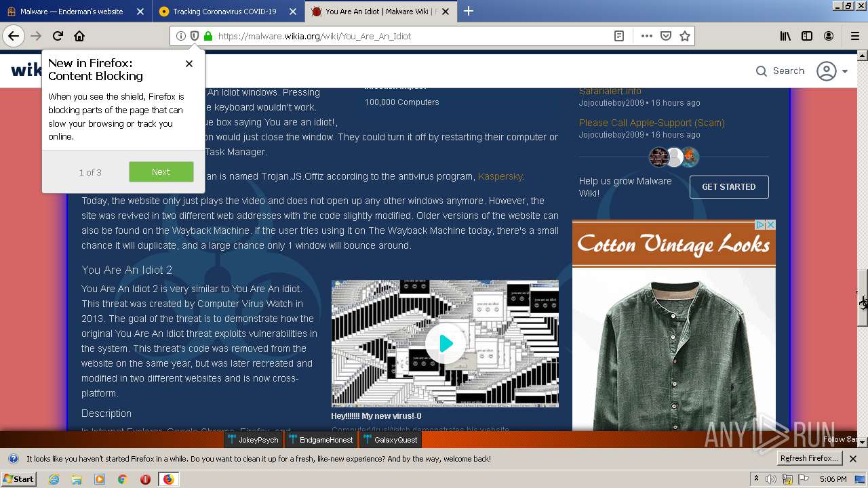Open the Safarialert.info article link
The height and width of the screenshot is (488, 868).
[x=610, y=91]
